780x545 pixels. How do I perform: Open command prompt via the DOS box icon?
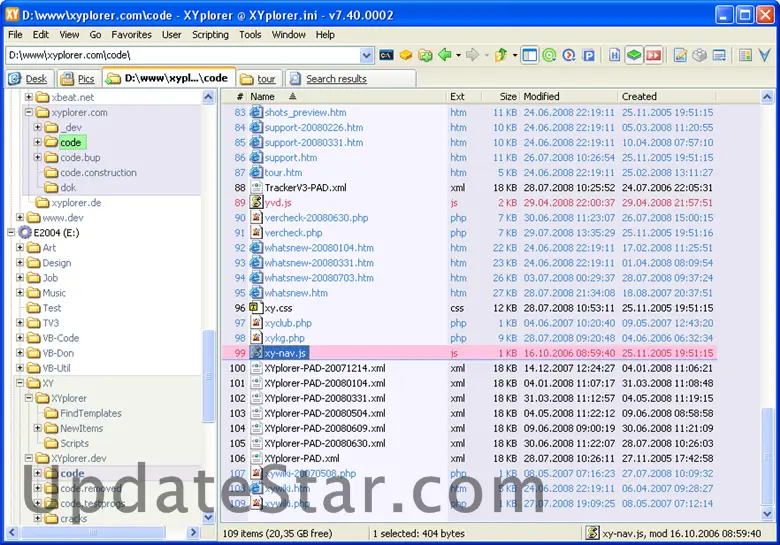pos(387,56)
